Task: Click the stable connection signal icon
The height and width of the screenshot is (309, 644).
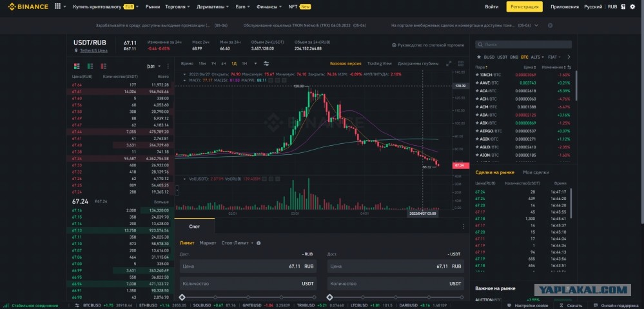Action: tap(6, 306)
